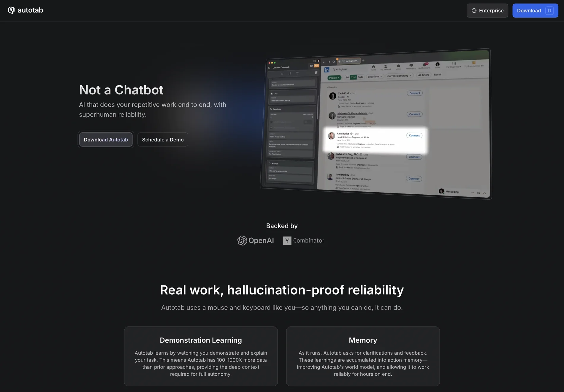
Task: Click Connect next to Zach Krall
Action: [x=415, y=93]
